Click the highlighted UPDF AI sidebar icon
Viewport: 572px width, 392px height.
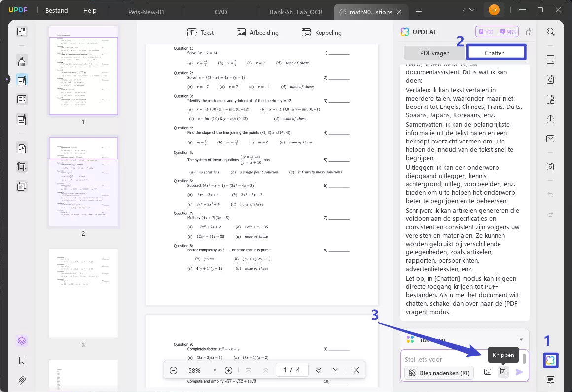[x=551, y=360]
